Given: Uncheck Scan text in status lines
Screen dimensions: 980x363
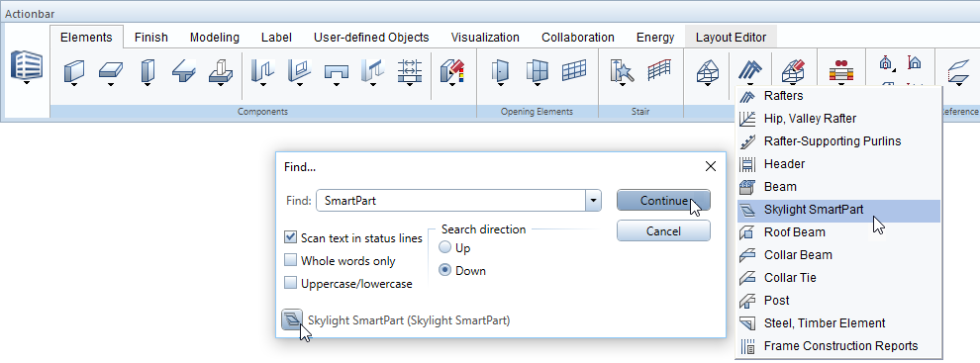Looking at the screenshot, I should point(290,237).
